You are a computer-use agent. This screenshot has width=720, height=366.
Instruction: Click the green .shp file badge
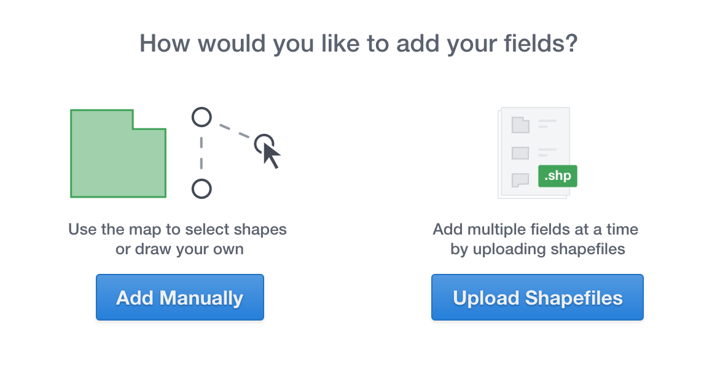click(x=557, y=176)
